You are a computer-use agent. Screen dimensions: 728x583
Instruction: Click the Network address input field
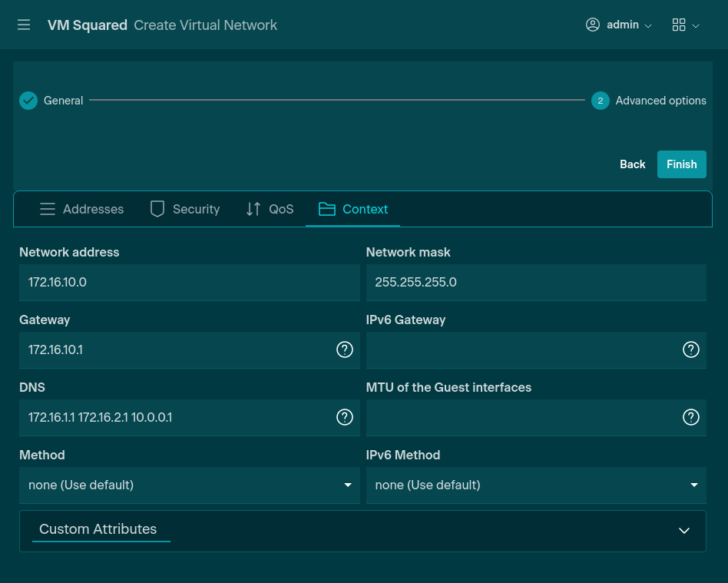tap(189, 282)
